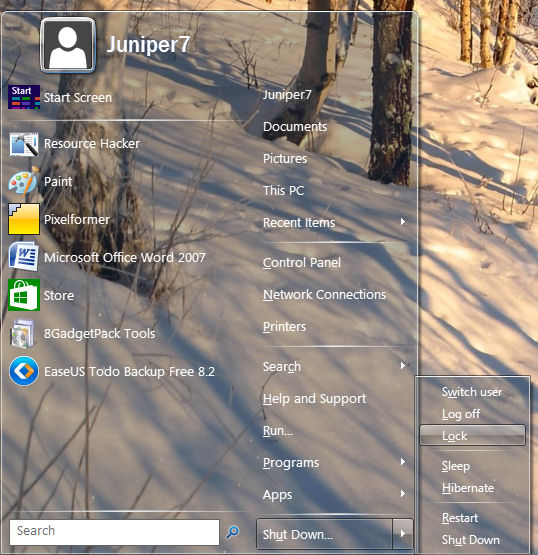The image size is (538, 555).
Task: Click the Shut Down... button
Action: (x=325, y=534)
